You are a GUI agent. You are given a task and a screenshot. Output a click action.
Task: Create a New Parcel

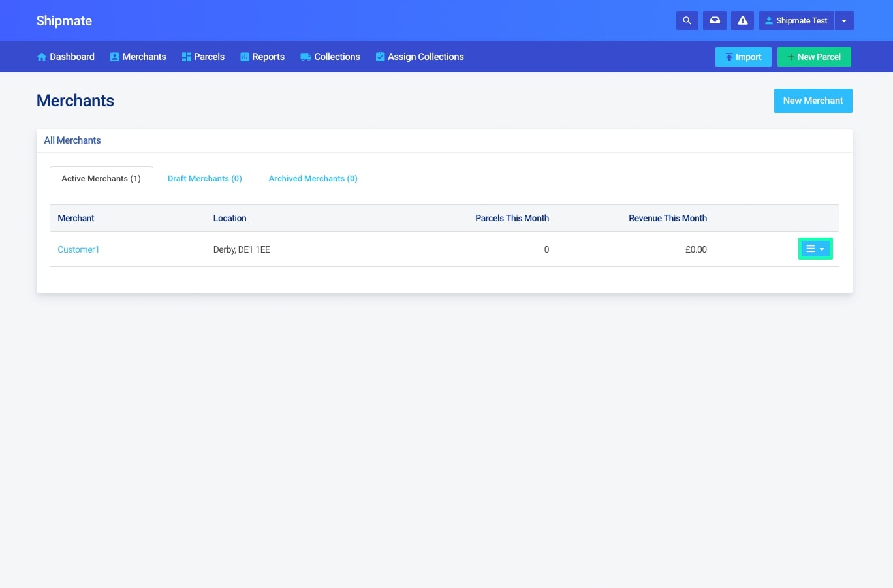pos(814,57)
